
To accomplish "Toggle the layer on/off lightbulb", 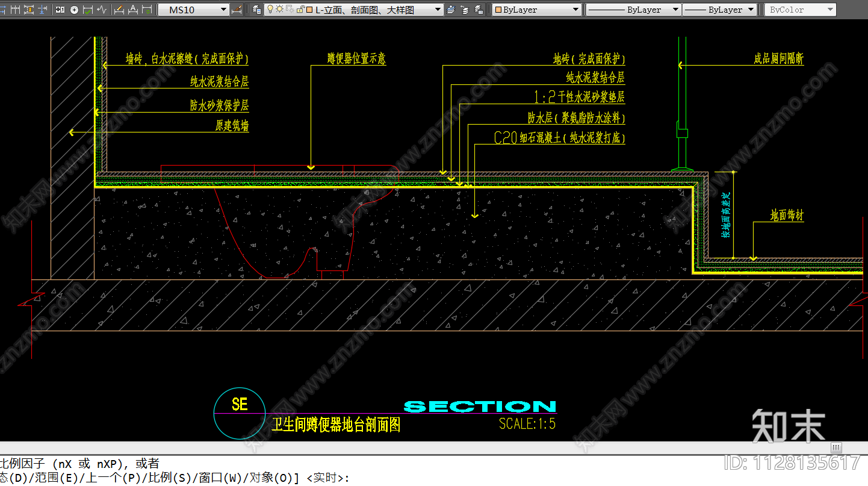I will click(x=270, y=9).
